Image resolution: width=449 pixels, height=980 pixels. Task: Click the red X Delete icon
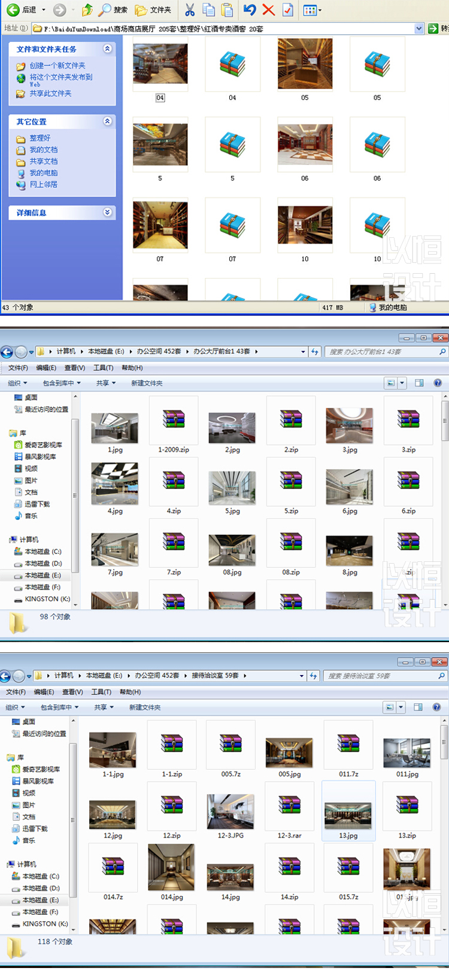(269, 10)
